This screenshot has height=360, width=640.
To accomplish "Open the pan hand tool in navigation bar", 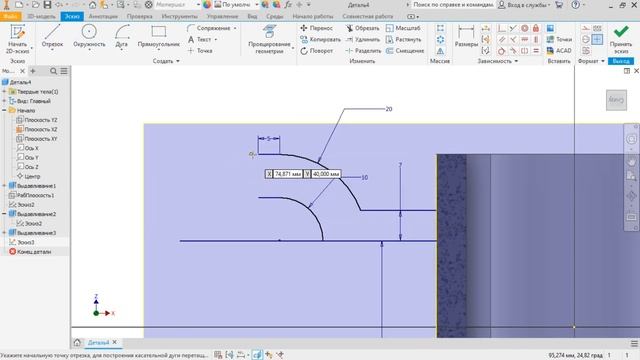I will pos(631,162).
